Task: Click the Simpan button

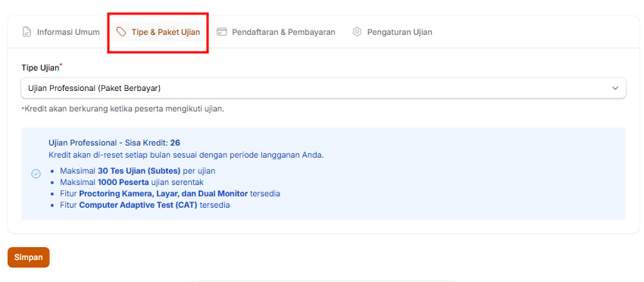Action: point(28,257)
